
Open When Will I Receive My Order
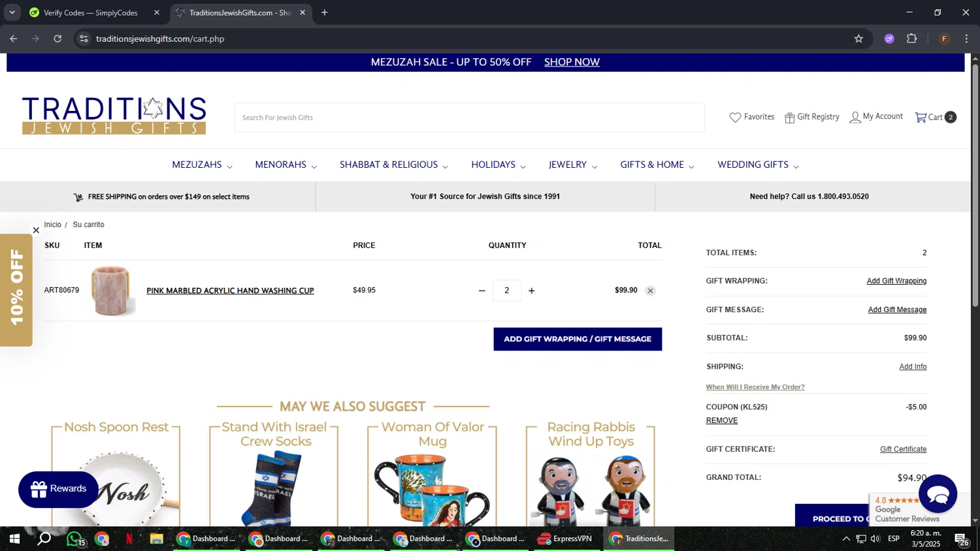[x=755, y=387]
